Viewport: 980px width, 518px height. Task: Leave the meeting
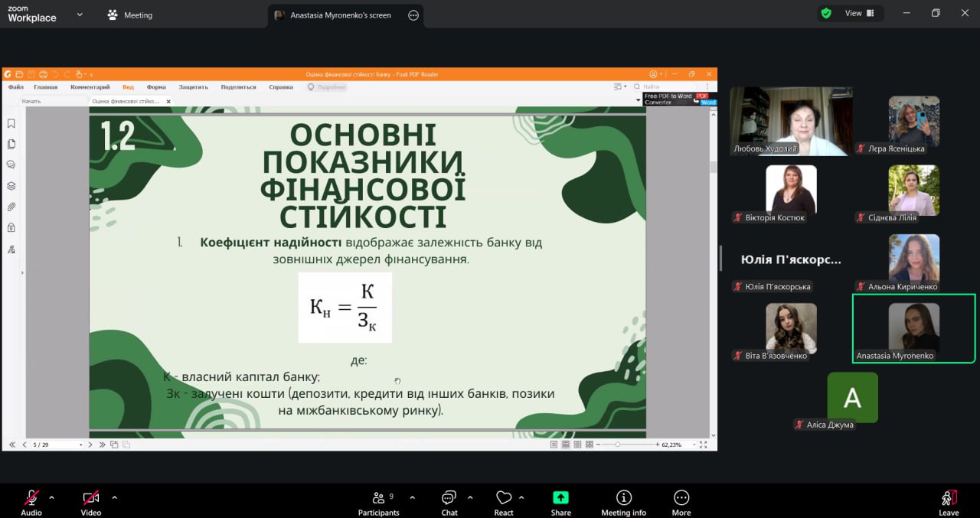click(x=949, y=502)
